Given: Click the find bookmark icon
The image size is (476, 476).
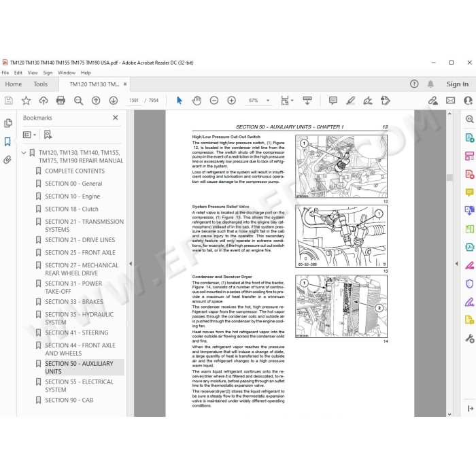Looking at the screenshot, I should pyautogui.click(x=48, y=135).
